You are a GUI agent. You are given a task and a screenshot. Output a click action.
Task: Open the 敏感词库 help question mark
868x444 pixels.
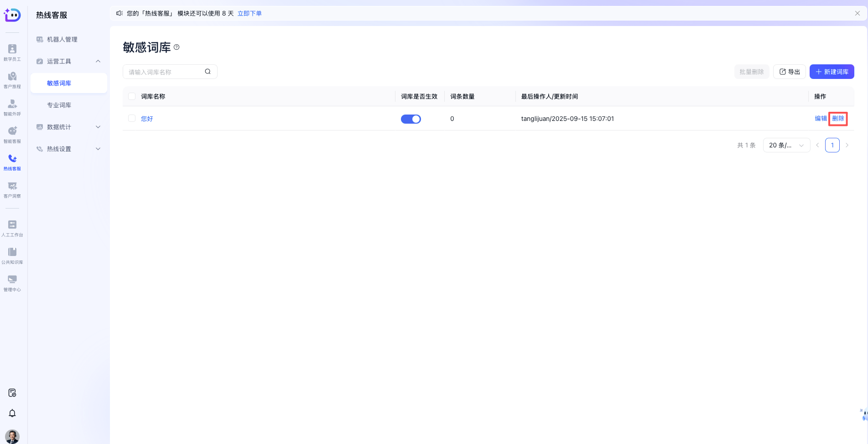tap(177, 47)
